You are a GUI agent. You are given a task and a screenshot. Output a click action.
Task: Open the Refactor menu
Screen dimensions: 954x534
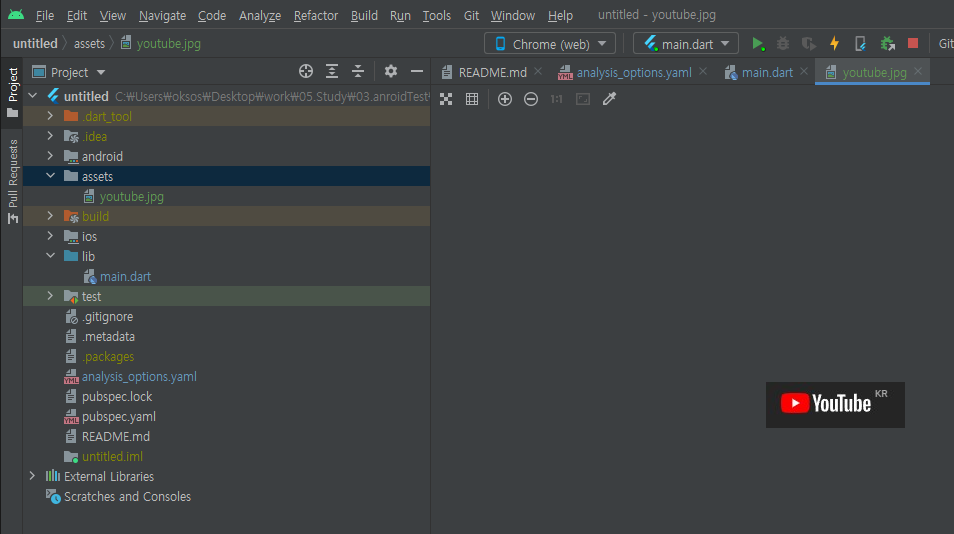coord(315,16)
